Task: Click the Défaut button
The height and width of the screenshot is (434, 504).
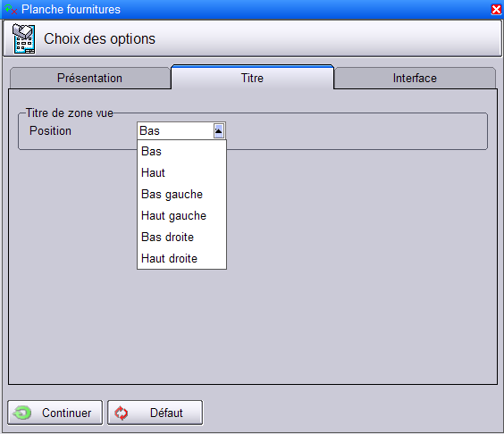Action: [x=155, y=413]
